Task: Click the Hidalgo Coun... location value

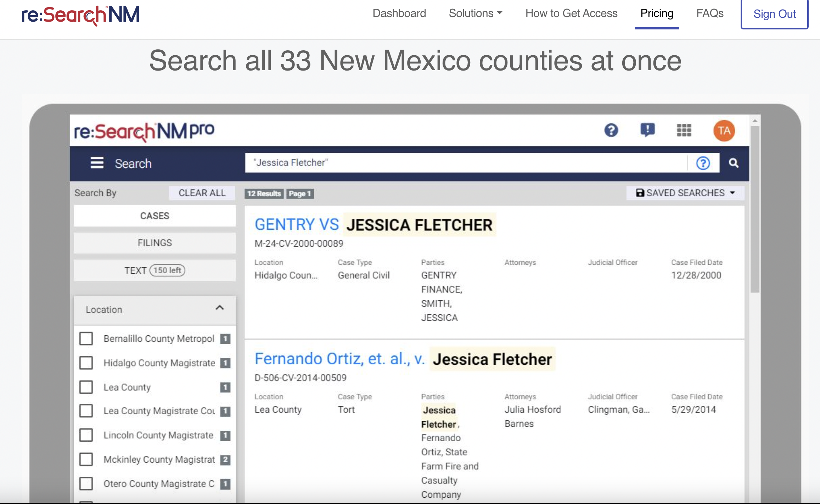Action: [x=286, y=275]
